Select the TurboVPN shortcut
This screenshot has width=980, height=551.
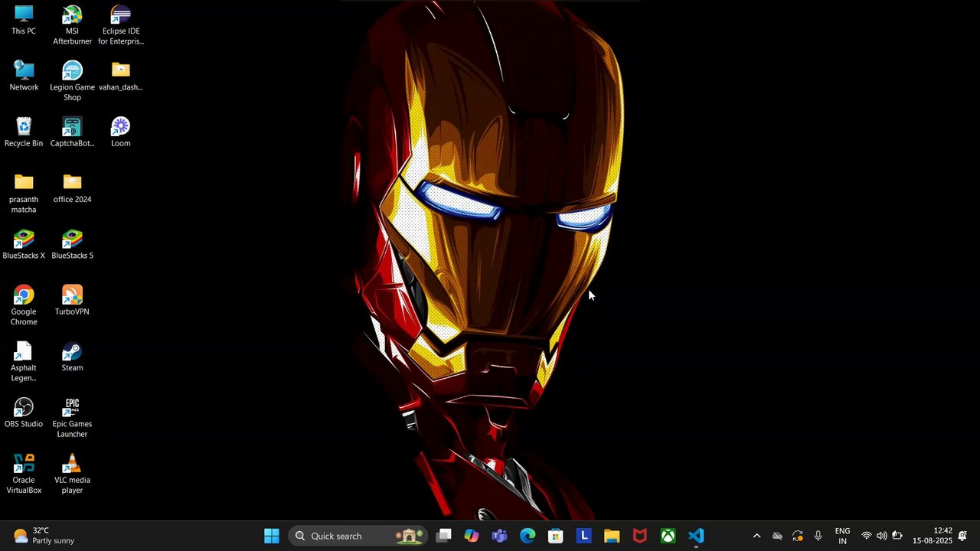tap(72, 301)
